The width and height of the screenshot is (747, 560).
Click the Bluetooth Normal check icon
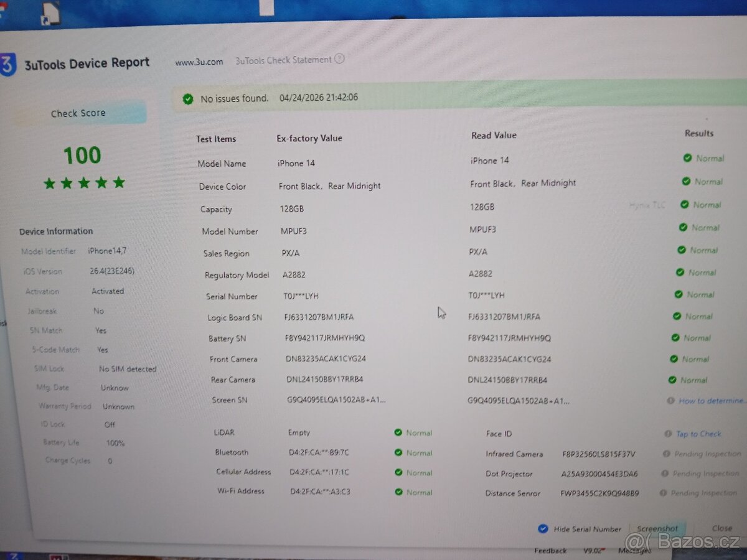pyautogui.click(x=398, y=452)
